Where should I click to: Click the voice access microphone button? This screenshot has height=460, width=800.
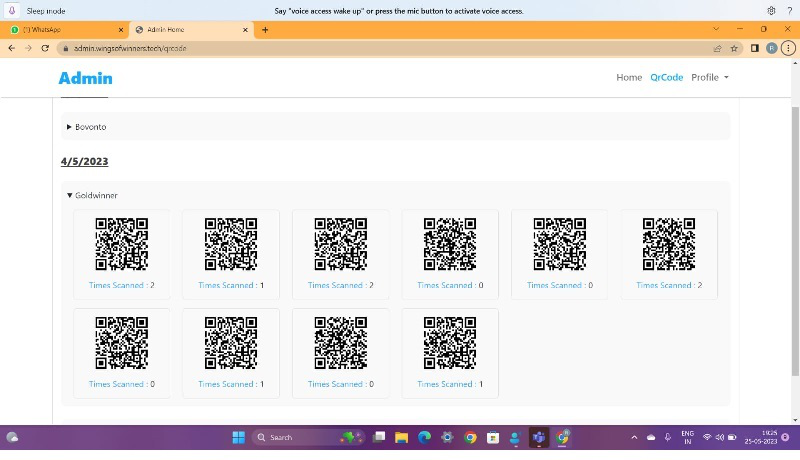11,11
